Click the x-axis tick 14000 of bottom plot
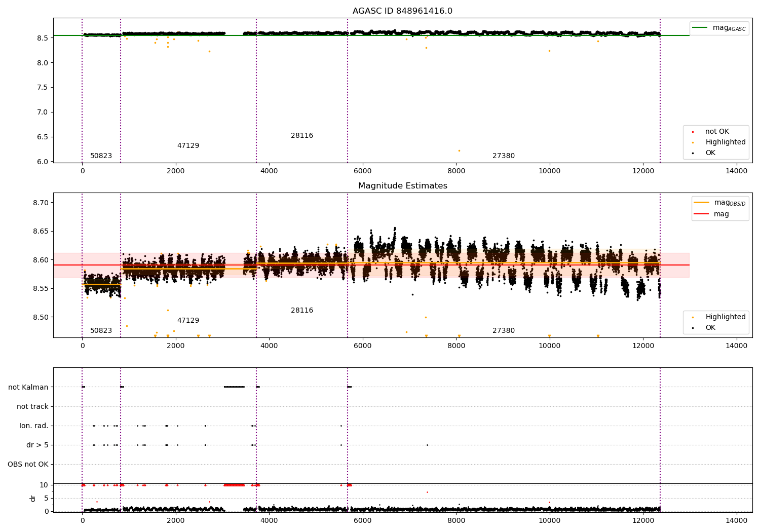The height and width of the screenshot is (532, 760). tap(736, 520)
